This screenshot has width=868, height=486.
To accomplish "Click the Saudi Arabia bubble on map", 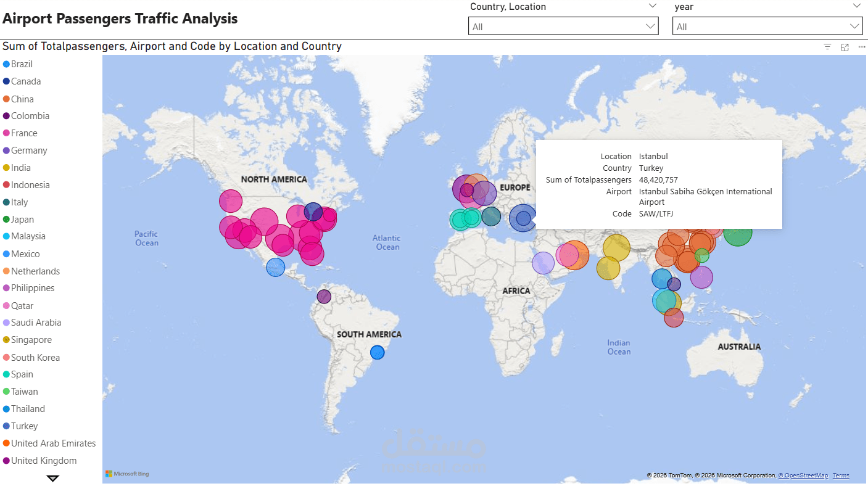I will (544, 263).
